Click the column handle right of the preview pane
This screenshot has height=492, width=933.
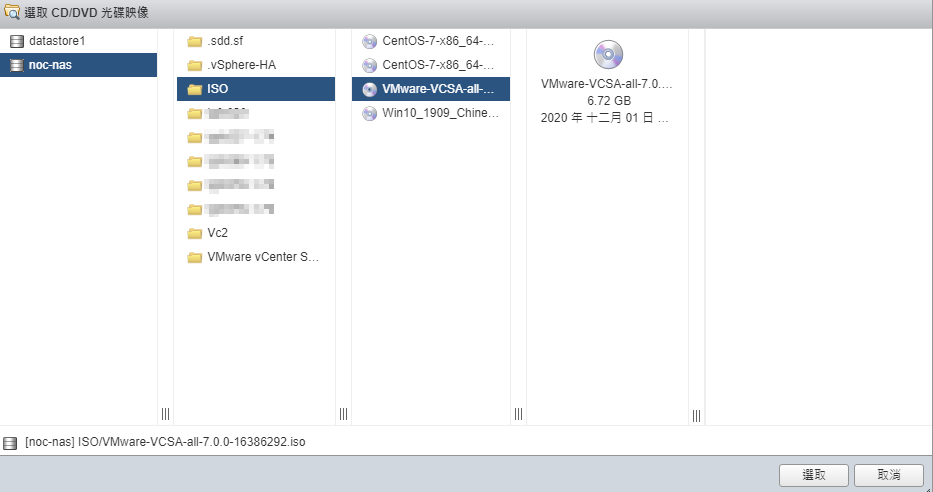point(696,415)
